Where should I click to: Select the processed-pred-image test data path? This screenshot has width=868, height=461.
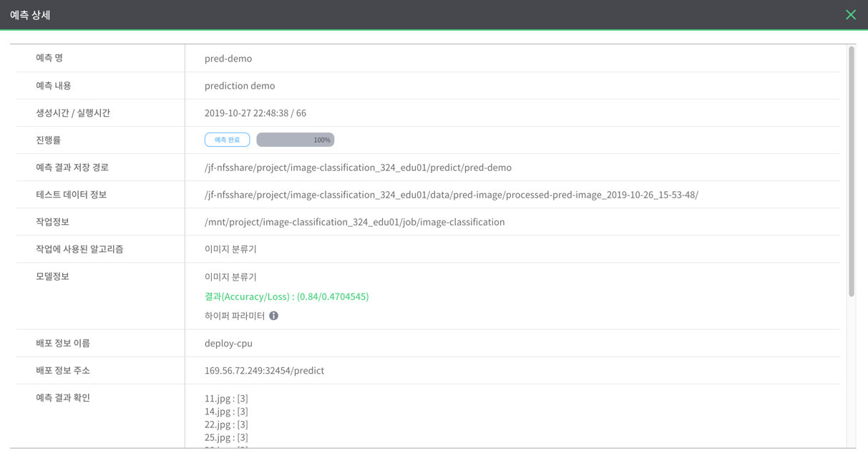point(452,195)
